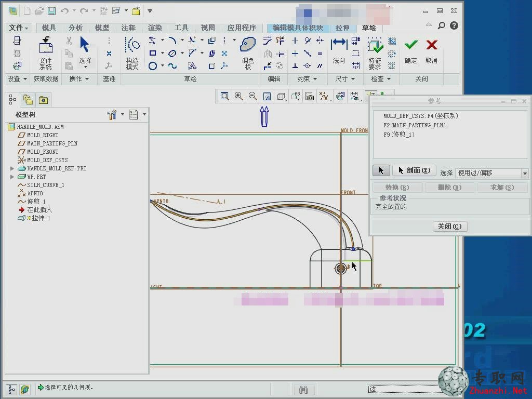Open the 设置 group dropdown

[17, 79]
